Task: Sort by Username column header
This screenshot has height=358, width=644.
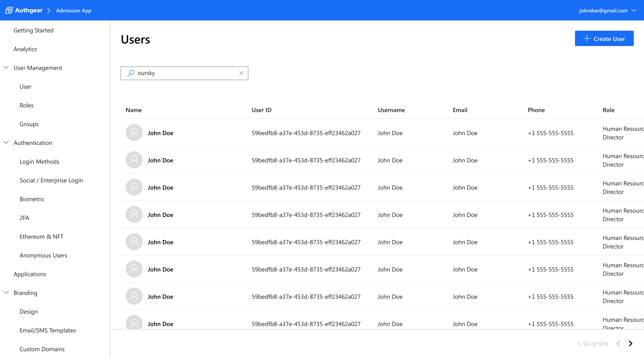Action: pos(391,110)
